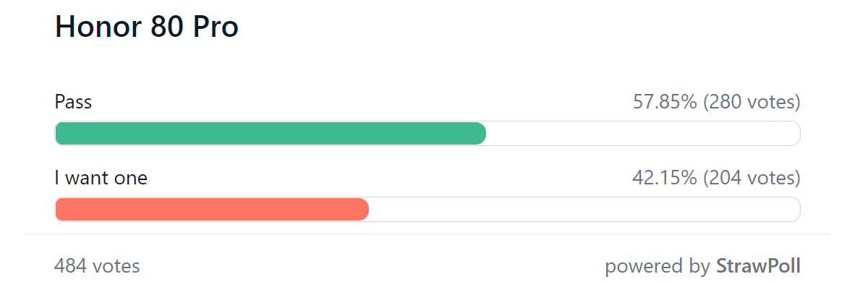
Task: Click the 'powered by' text
Action: tap(658, 266)
